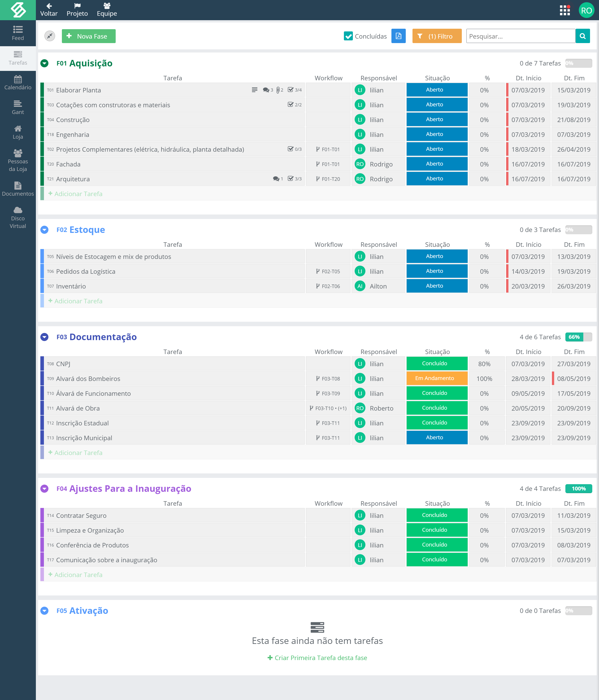Collapse F04 Ajustes Para a Inauguração phase
The width and height of the screenshot is (599, 700).
(x=44, y=488)
